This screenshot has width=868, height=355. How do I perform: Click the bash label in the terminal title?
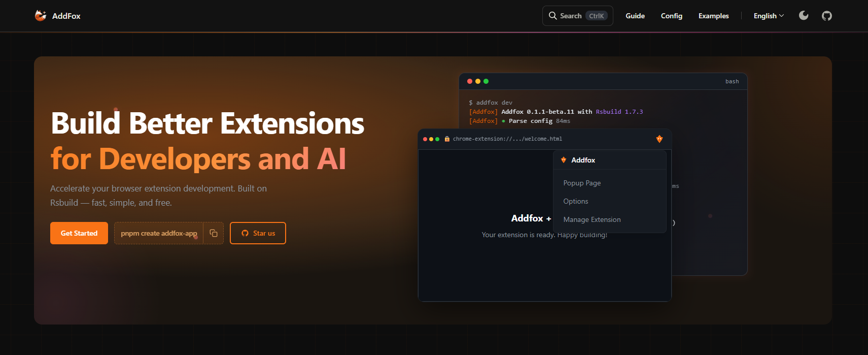pyautogui.click(x=732, y=81)
